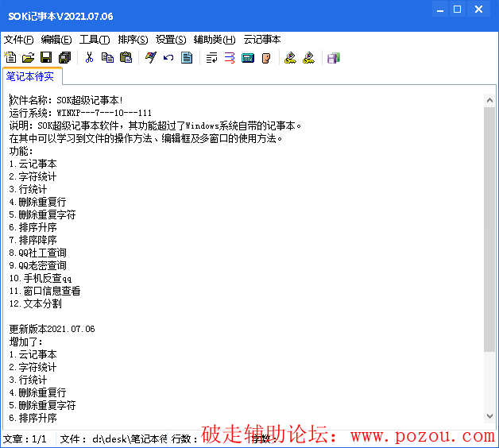This screenshot has width=499, height=448.
Task: Click the scrollbar down arrow
Action: coord(489,416)
